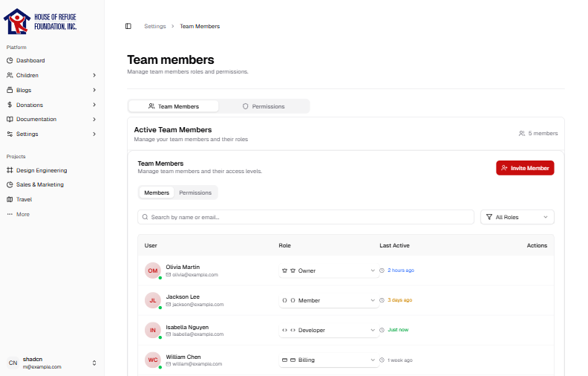Click the Just now timestamp
The image size is (588, 376).
398,330
